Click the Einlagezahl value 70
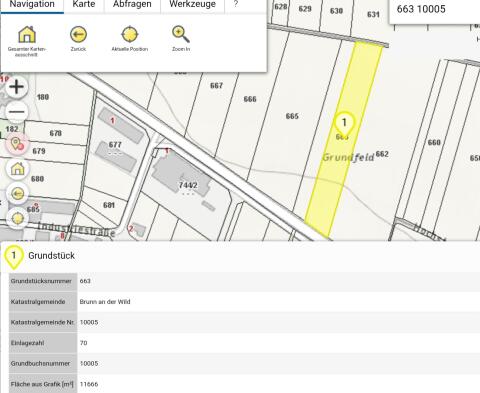The width and height of the screenshot is (480, 393). coord(83,343)
